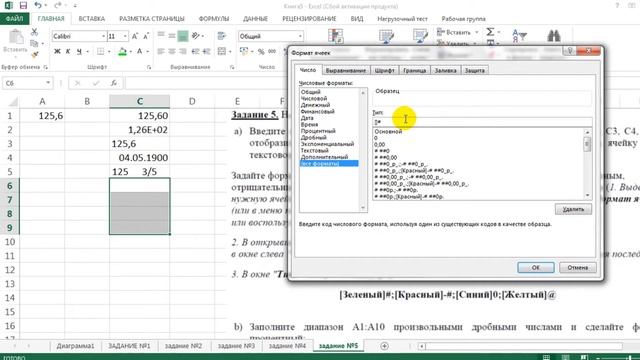
Task: Redo the last undone action
Action: click(x=58, y=5)
